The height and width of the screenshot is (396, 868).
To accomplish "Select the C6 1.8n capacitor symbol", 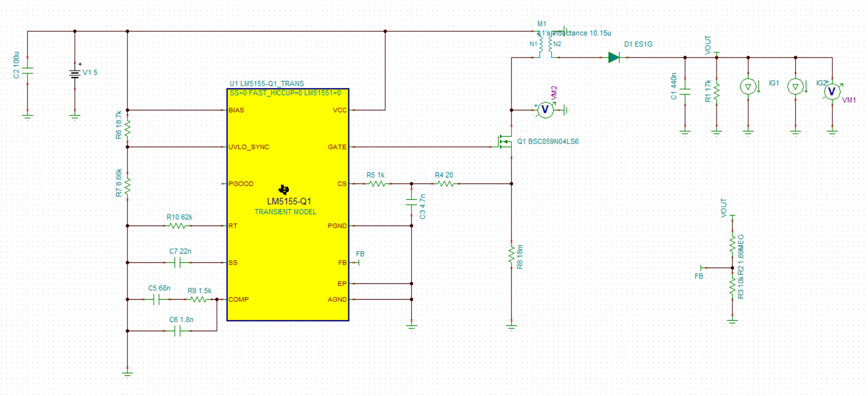I will point(177,331).
